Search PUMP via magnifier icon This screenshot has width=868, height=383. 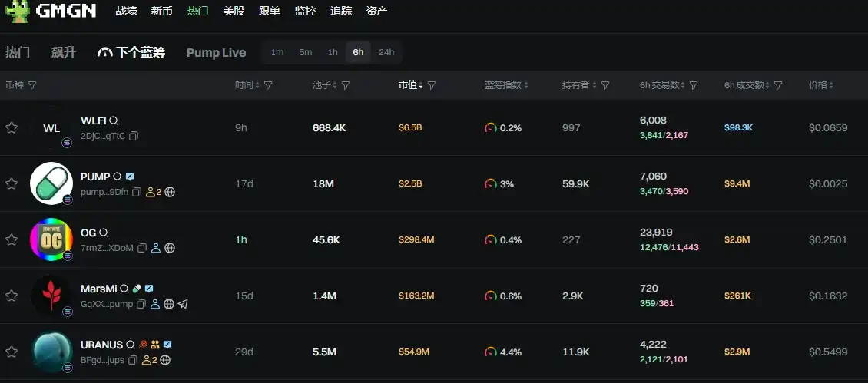(x=118, y=177)
